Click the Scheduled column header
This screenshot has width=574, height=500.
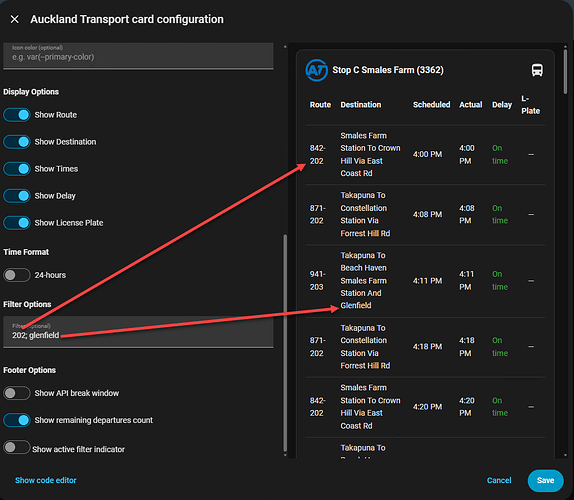[432, 105]
